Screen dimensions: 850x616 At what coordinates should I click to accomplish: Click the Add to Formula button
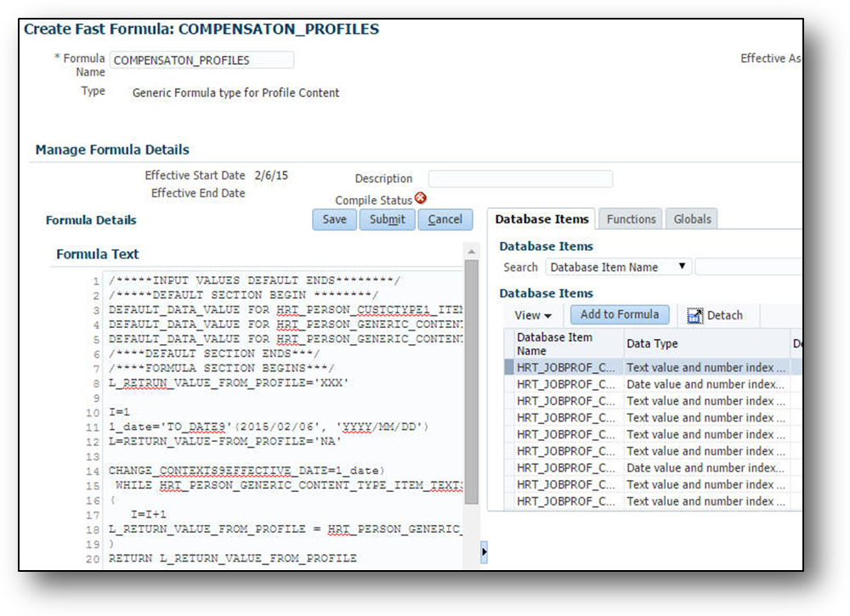click(x=620, y=314)
